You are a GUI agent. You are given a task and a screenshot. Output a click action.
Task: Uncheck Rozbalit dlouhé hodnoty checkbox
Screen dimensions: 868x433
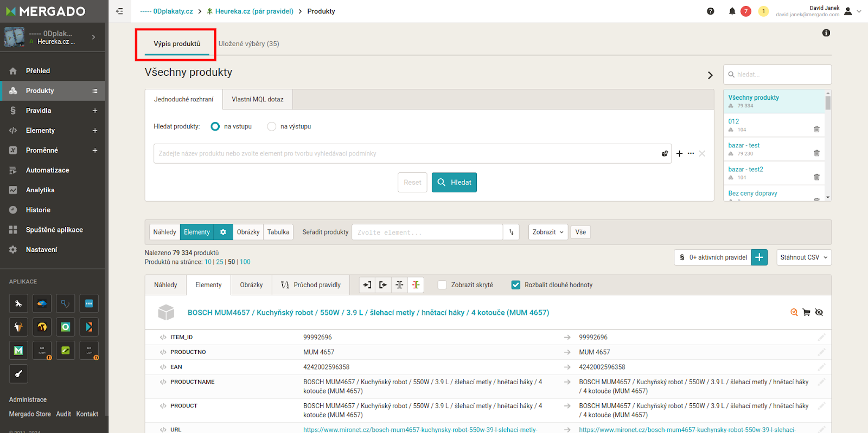click(x=516, y=285)
